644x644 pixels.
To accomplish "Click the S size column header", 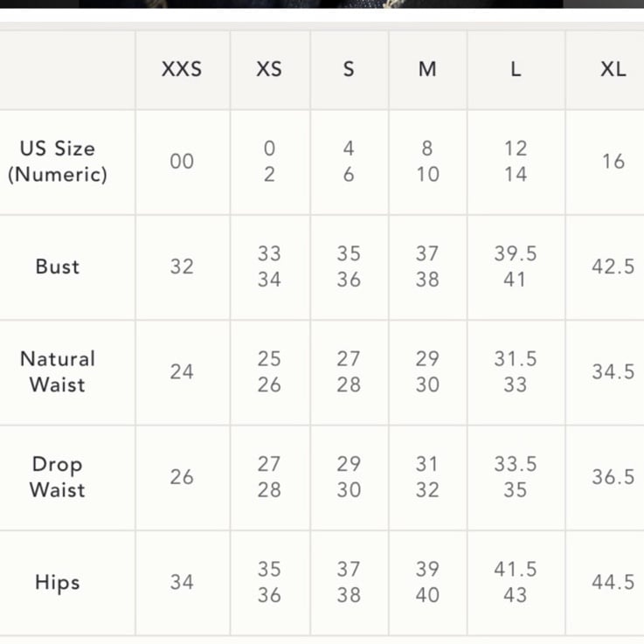I will tap(350, 69).
